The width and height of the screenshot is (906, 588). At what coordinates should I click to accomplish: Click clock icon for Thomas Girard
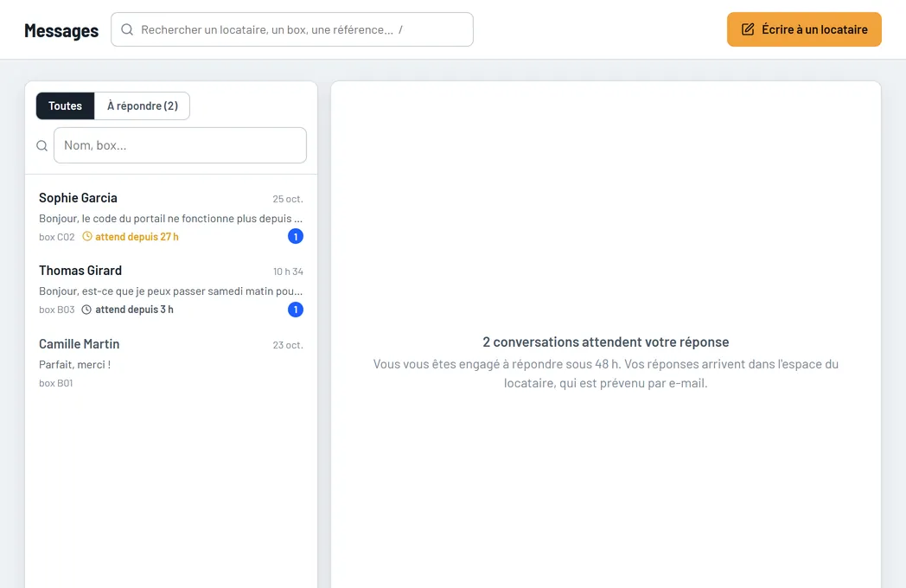[x=86, y=310]
